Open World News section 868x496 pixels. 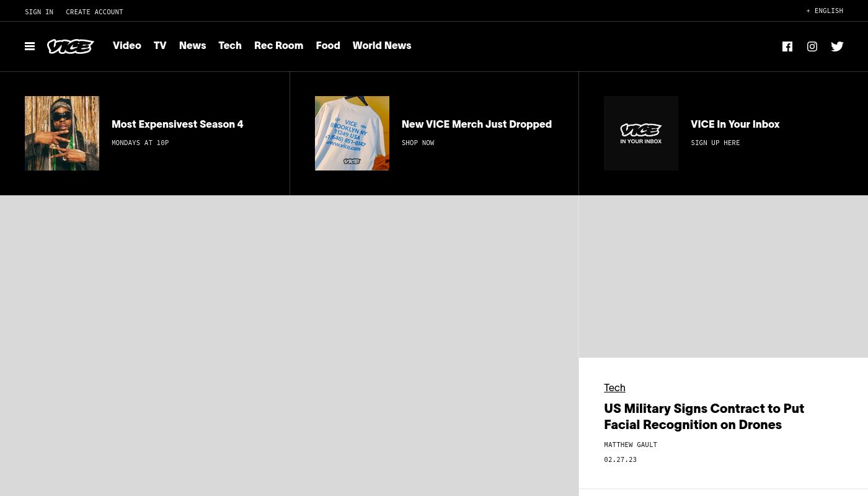coord(382,46)
